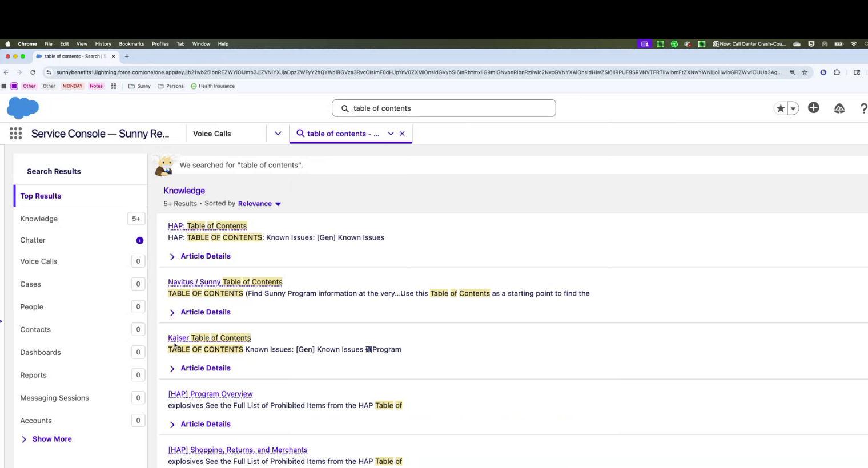Image resolution: width=868 pixels, height=468 pixels.
Task: Open the Global Actions plus icon
Action: pos(814,108)
